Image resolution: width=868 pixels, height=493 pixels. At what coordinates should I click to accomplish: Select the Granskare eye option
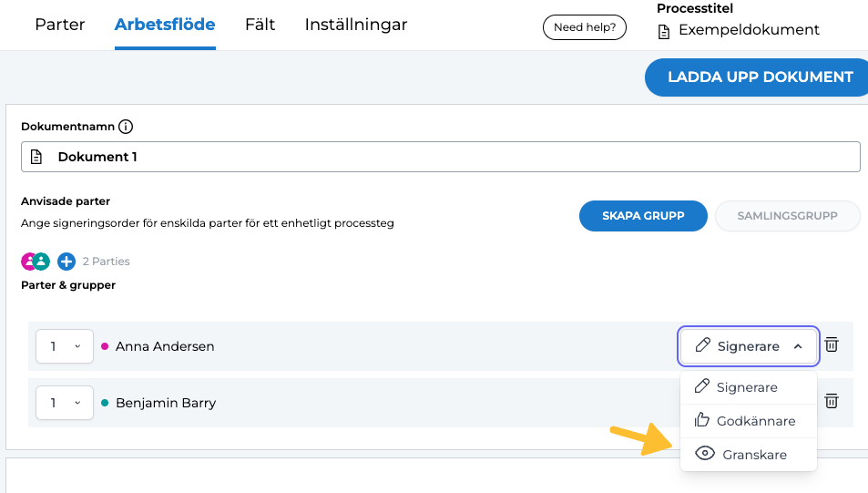[x=749, y=454]
